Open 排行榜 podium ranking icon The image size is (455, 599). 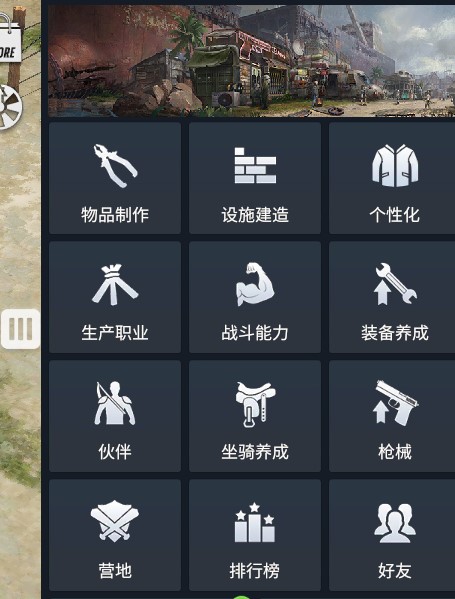coord(255,522)
